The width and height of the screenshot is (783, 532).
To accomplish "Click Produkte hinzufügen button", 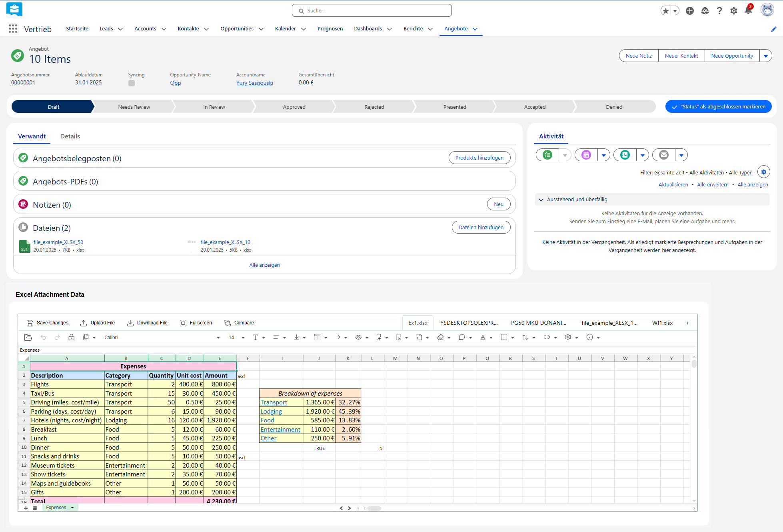I will (x=479, y=158).
